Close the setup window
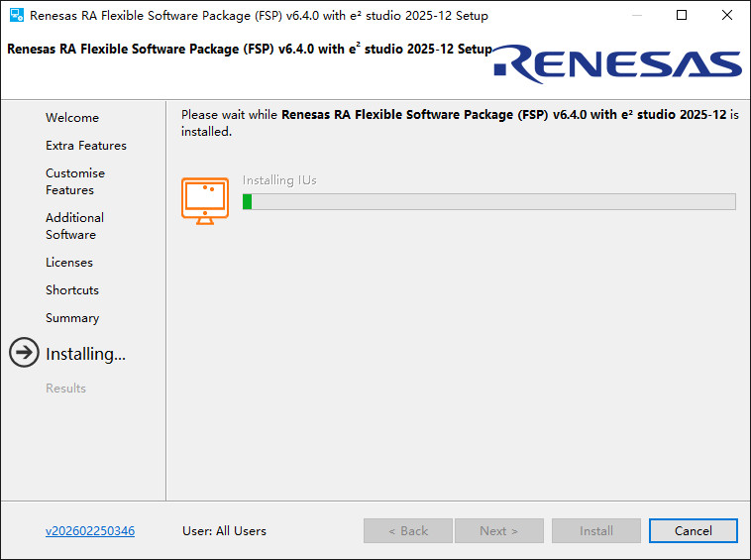The width and height of the screenshot is (751, 560). (727, 15)
